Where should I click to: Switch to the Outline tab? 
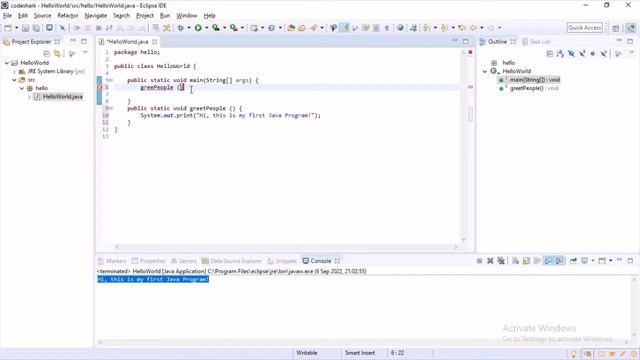(x=497, y=42)
